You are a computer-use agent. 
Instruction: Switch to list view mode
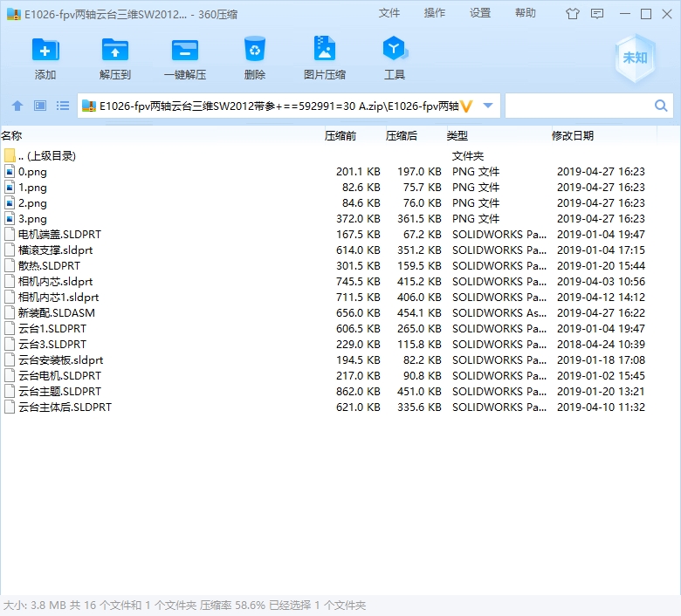(63, 106)
